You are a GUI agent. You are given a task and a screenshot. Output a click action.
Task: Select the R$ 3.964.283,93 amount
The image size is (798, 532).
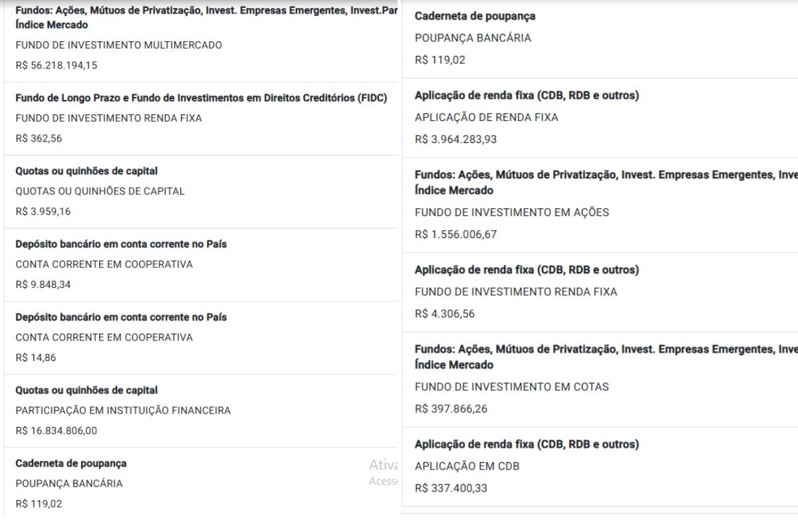click(456, 140)
